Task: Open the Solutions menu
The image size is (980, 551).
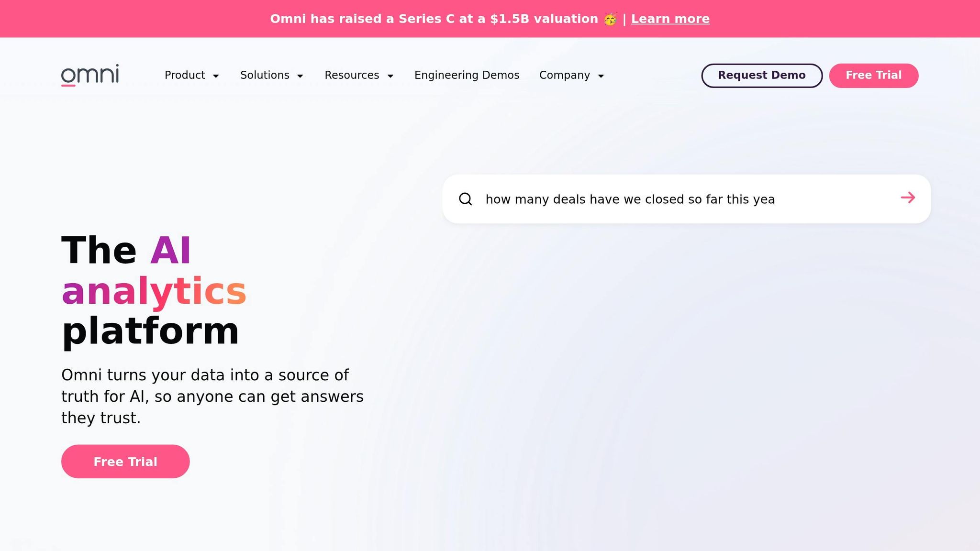Action: click(x=265, y=75)
